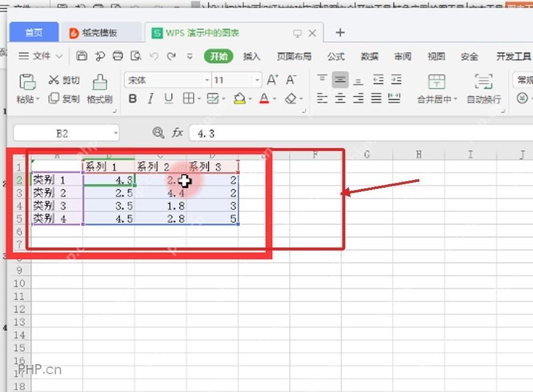Click the Print icon in quick access toolbar

[118, 56]
